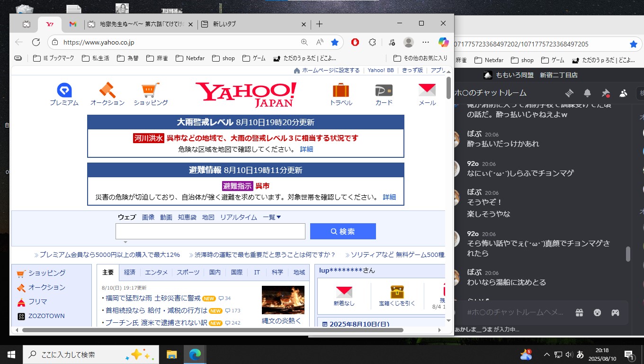The image size is (644, 364).
Task: Click the Yahoo! JAPAN logo
Action: click(246, 94)
